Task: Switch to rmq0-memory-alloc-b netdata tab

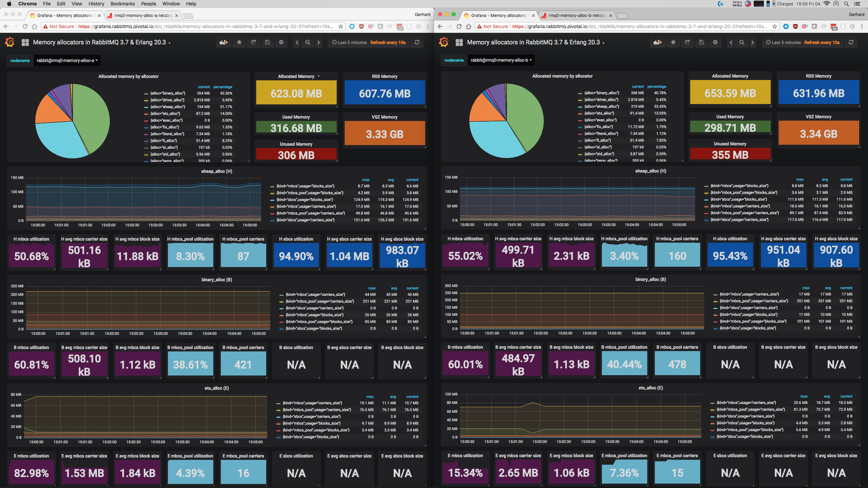Action: point(577,16)
